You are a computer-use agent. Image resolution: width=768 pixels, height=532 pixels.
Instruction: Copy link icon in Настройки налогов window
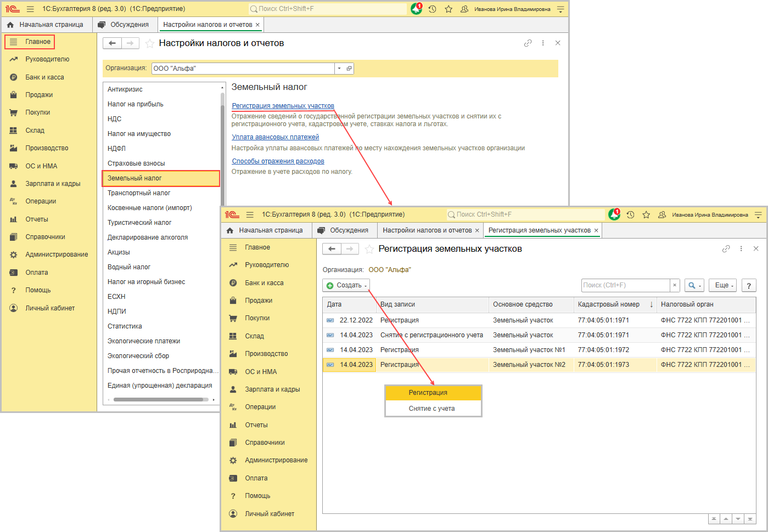(528, 43)
